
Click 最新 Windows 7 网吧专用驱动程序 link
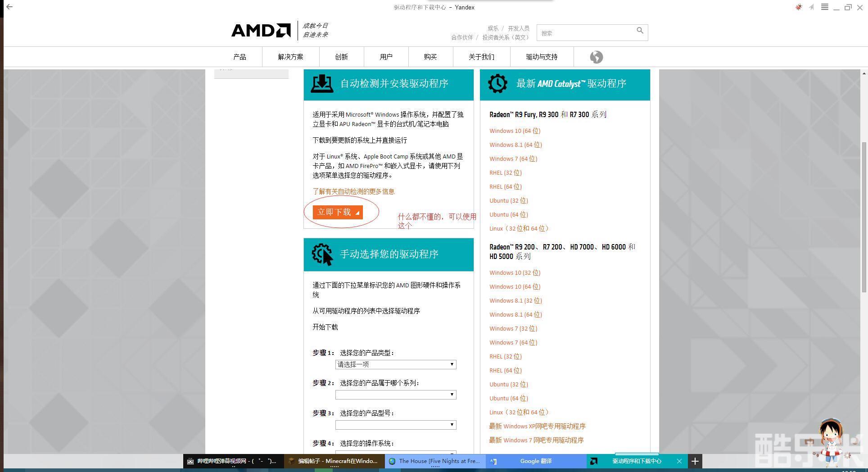[x=536, y=440]
